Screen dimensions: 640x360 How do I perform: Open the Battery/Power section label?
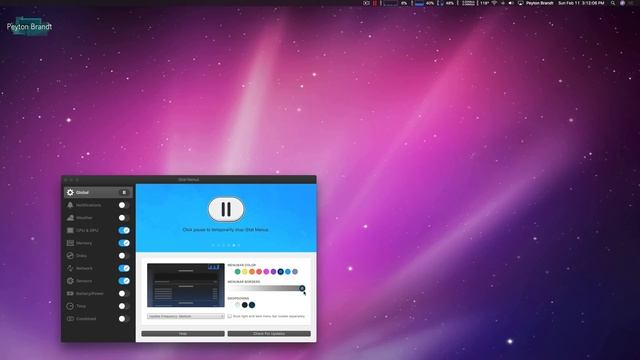(x=89, y=293)
